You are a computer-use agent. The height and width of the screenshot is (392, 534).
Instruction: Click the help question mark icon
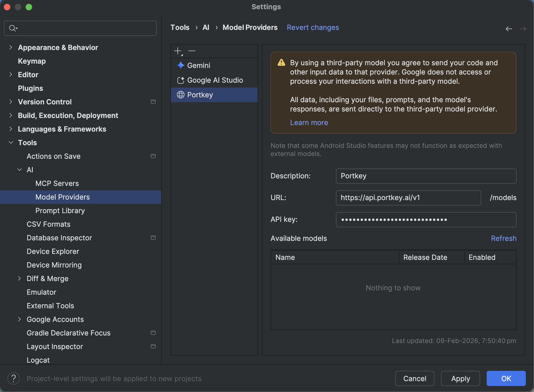pos(14,378)
